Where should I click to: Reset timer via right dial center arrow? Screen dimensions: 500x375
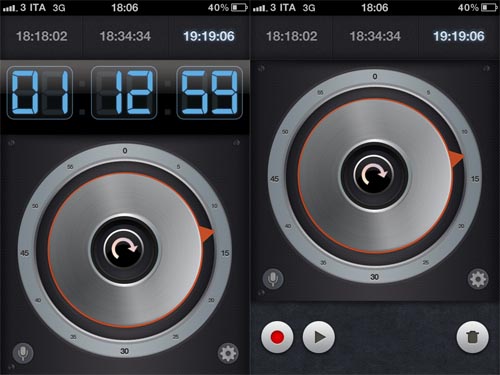pyautogui.click(x=374, y=174)
